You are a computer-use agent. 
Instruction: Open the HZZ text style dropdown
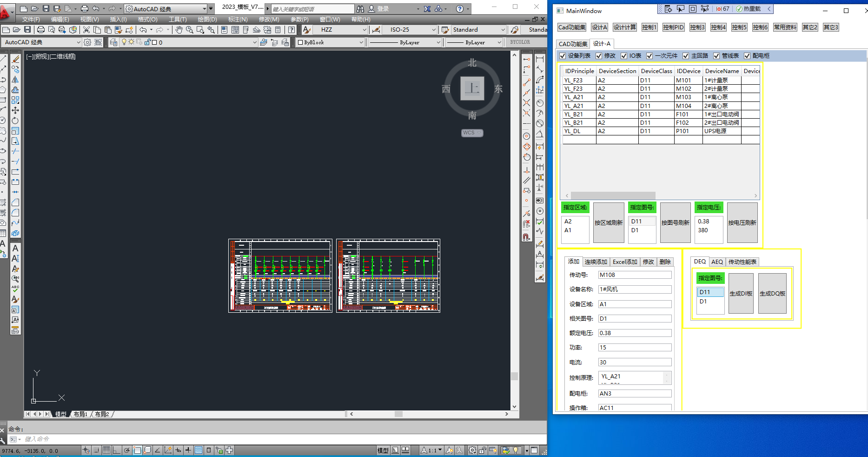pos(364,30)
